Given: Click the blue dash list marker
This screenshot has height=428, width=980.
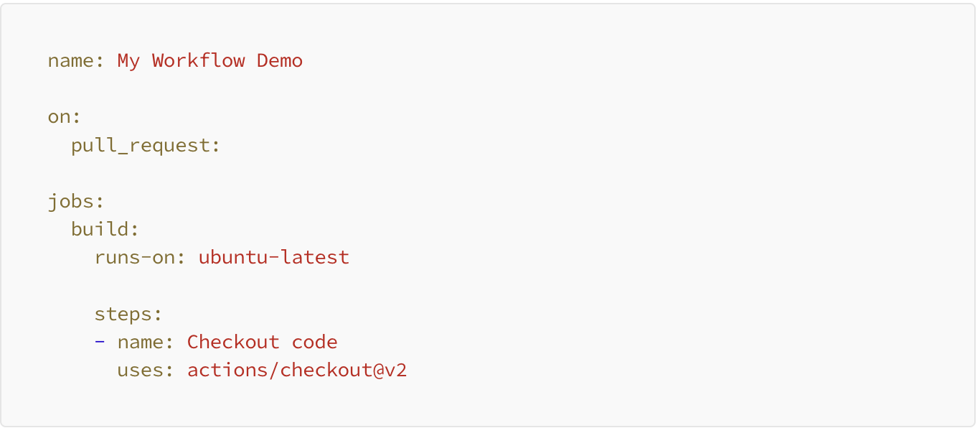Looking at the screenshot, I should (100, 342).
